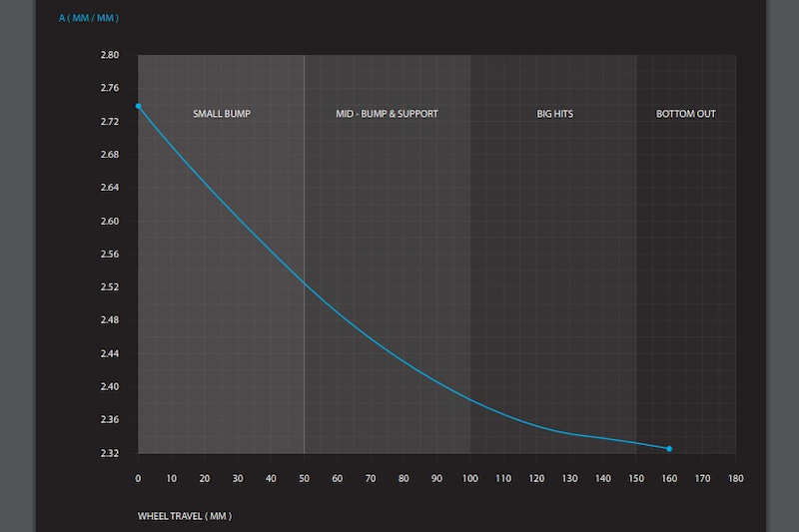
Task: Click the WHEEL TRAVEL ( MM ) axis title
Action: (185, 516)
